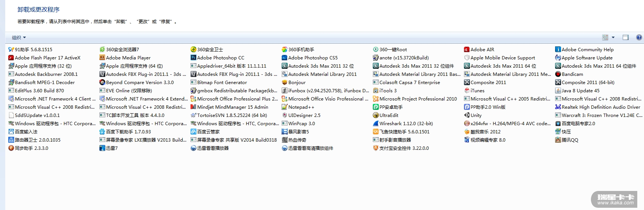This screenshot has height=210, width=644.
Task: Click the 百度输入法 entry
Action: click(x=23, y=132)
